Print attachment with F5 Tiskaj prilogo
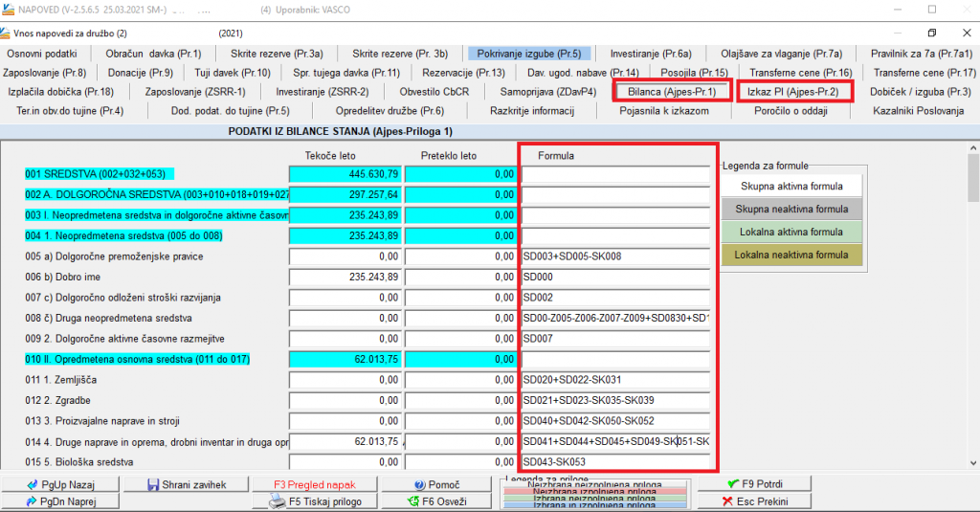Viewport: 980px width, 512px height. click(314, 501)
